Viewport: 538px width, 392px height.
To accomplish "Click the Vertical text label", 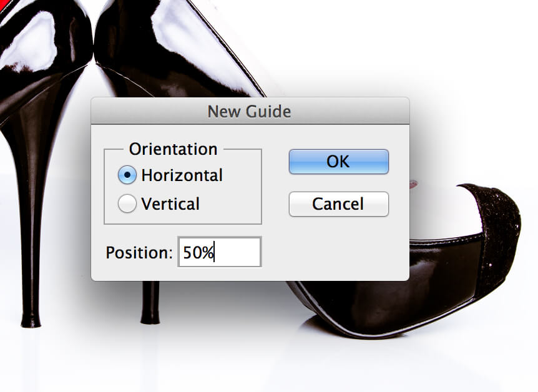I will point(170,204).
